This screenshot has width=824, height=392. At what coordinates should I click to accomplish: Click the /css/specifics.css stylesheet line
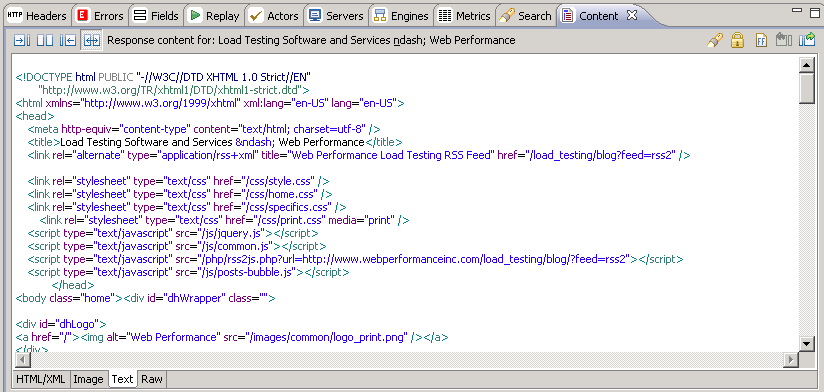click(x=187, y=207)
